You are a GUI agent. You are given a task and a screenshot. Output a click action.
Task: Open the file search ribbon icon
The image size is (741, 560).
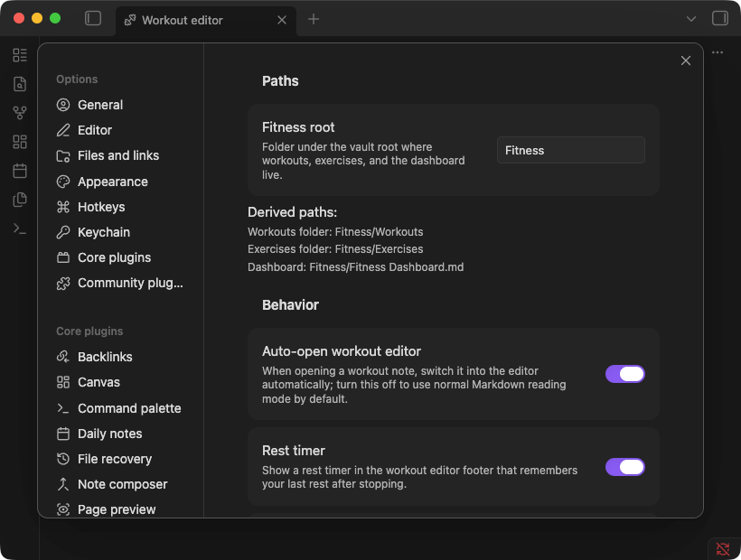pos(20,84)
